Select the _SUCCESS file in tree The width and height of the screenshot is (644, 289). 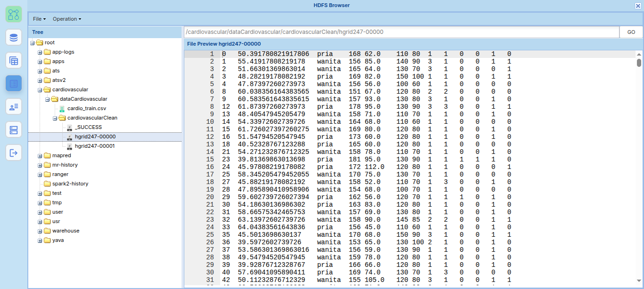click(88, 127)
